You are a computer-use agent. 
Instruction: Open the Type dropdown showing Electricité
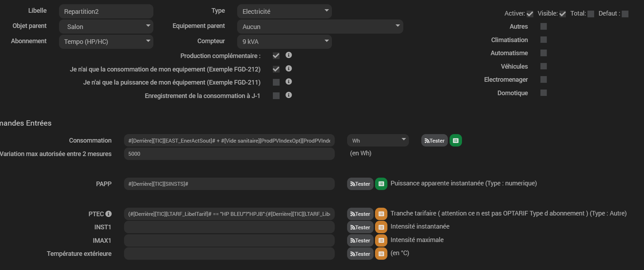284,11
